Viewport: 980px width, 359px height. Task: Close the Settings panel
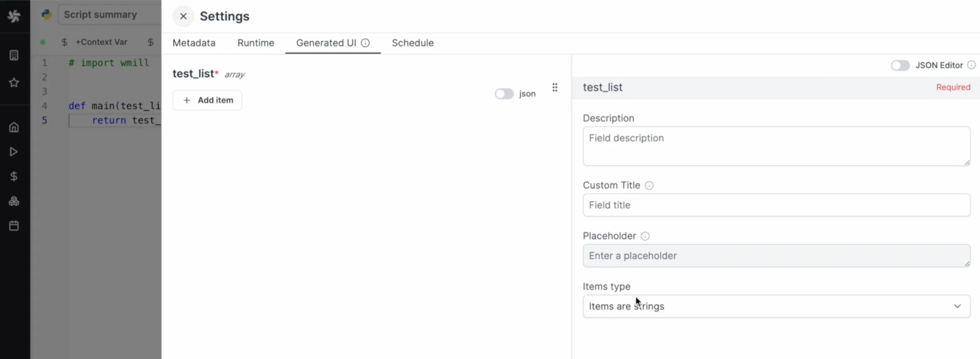coord(183,16)
